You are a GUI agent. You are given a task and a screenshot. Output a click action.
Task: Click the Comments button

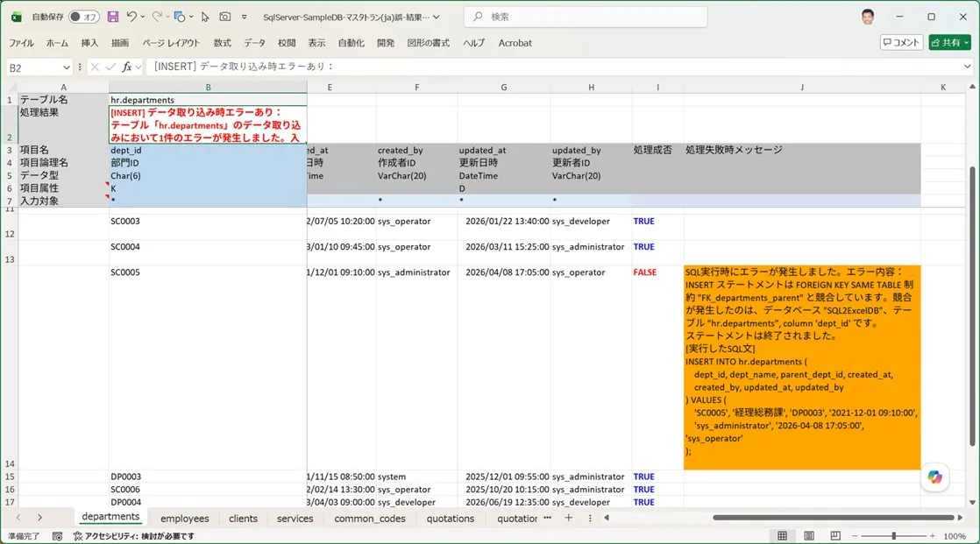(x=901, y=42)
